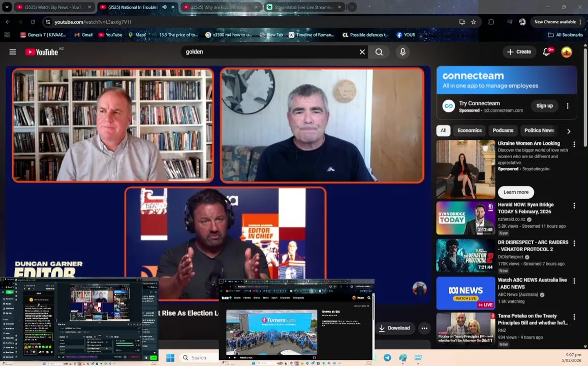
Task: Open the DR DISRESPECT Venator Protocol thumbnail
Action: (466, 256)
